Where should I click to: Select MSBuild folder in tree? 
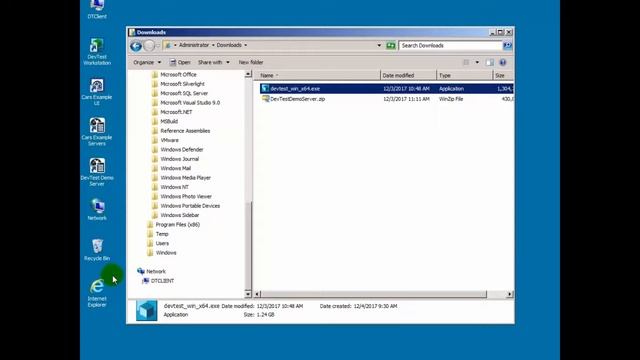click(x=169, y=121)
